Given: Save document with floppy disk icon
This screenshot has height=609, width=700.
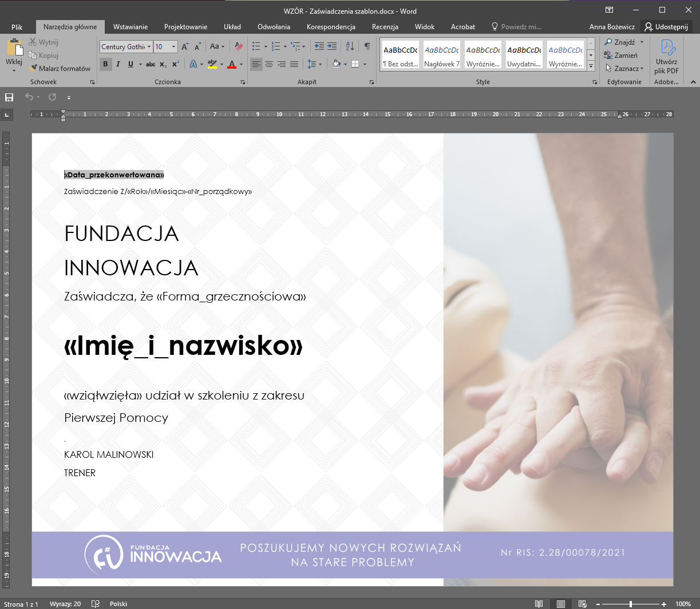Looking at the screenshot, I should tap(9, 97).
